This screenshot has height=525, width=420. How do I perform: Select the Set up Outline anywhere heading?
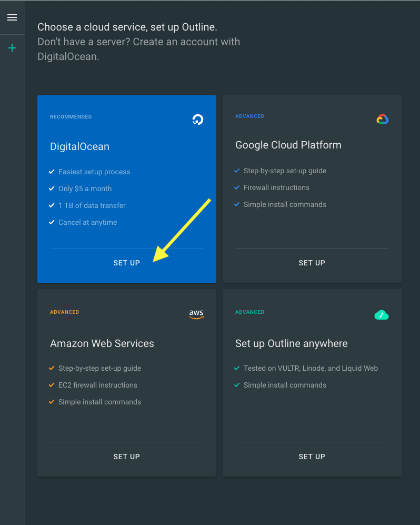291,343
